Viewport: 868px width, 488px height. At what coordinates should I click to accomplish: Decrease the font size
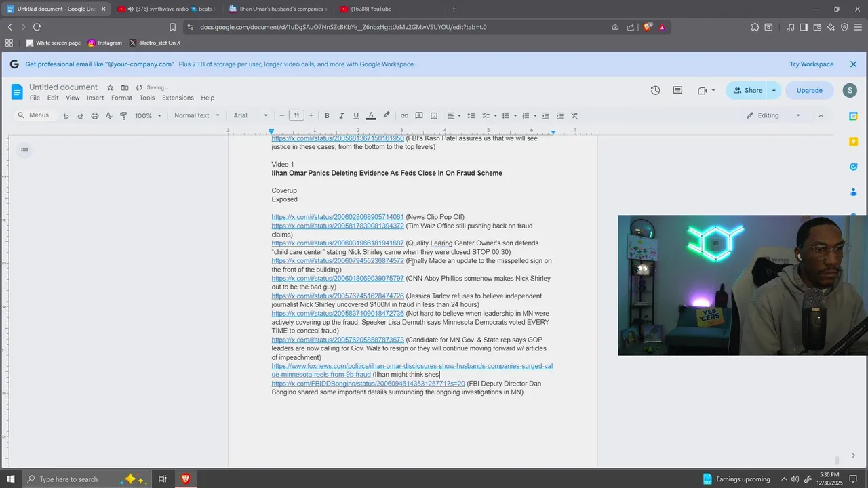pos(282,116)
